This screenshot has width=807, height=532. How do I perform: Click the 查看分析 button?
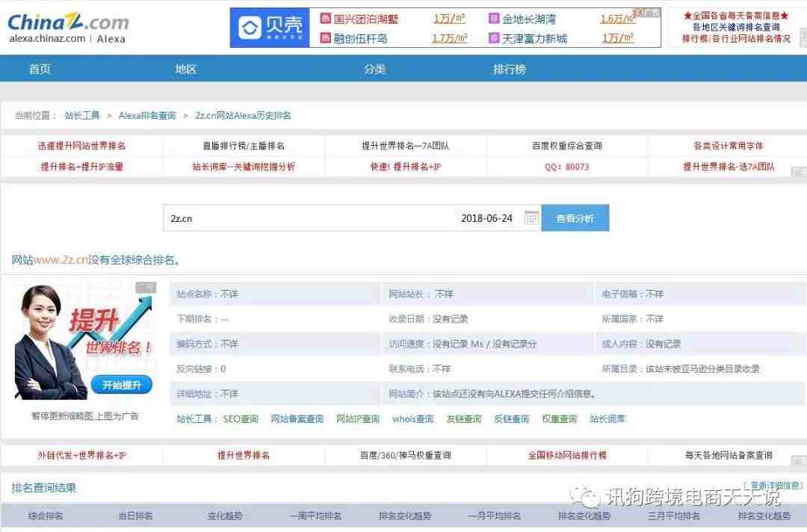[575, 218]
